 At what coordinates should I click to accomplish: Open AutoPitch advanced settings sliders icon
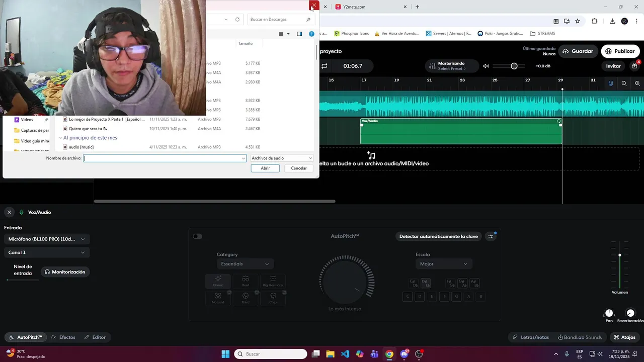(x=491, y=236)
